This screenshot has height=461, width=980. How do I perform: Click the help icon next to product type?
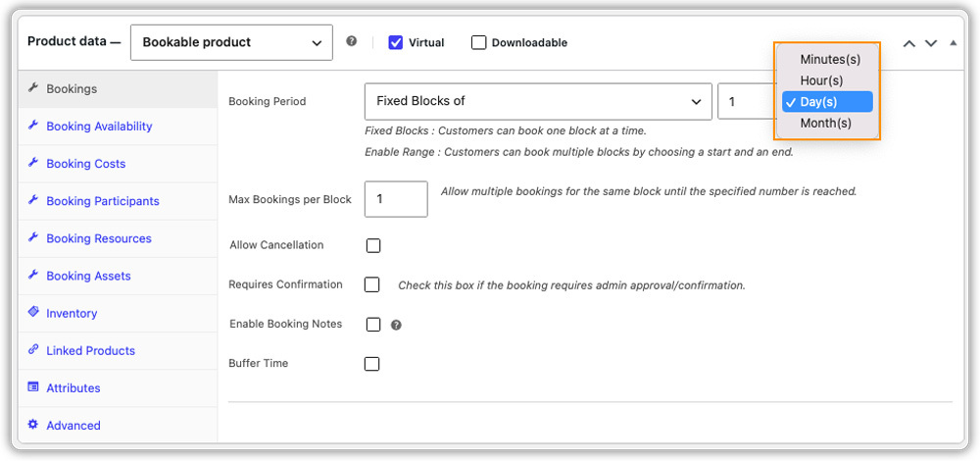click(x=352, y=41)
